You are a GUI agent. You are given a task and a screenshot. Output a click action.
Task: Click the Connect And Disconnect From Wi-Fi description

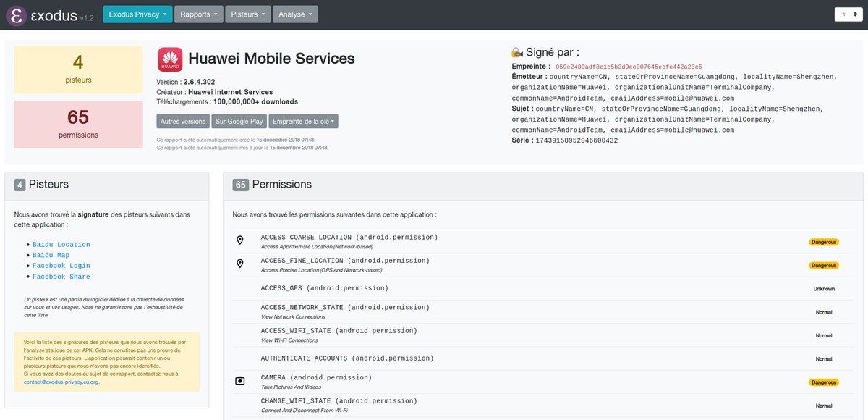(305, 411)
